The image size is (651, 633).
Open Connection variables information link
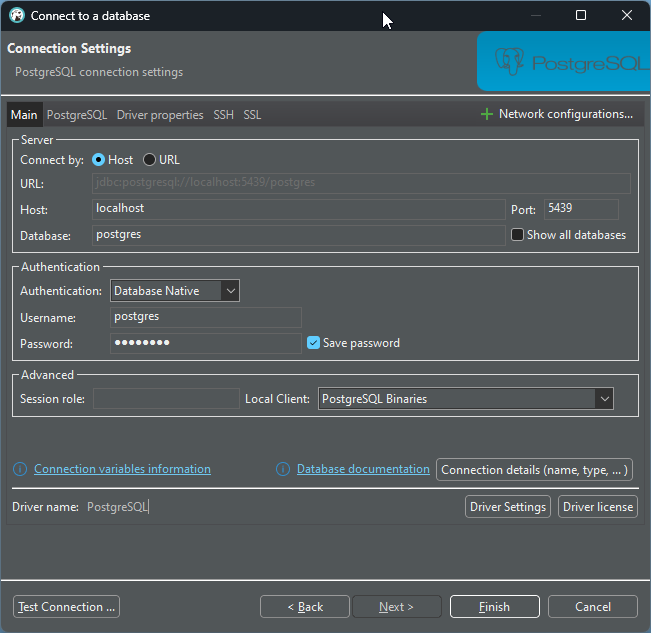coord(122,469)
